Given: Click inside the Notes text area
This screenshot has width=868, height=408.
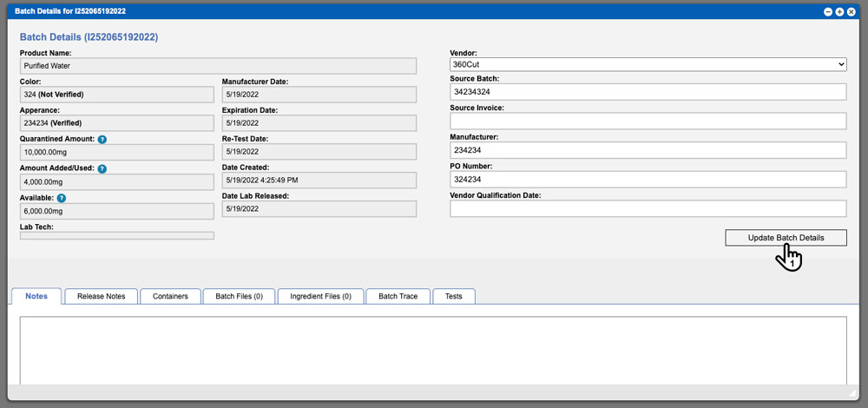Looking at the screenshot, I should pyautogui.click(x=433, y=351).
